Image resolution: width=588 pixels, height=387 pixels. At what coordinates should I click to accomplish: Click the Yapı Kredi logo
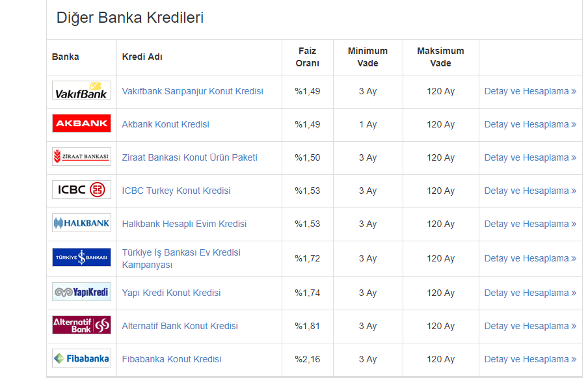pyautogui.click(x=81, y=292)
